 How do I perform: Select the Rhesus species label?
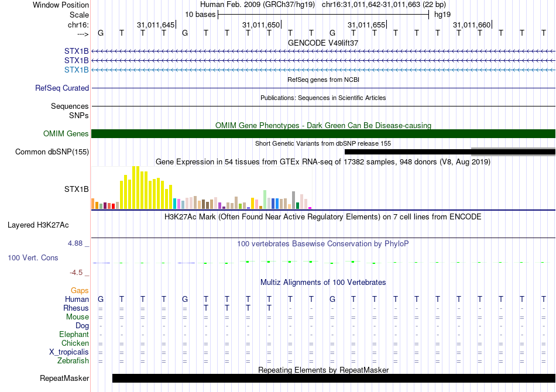point(76,308)
